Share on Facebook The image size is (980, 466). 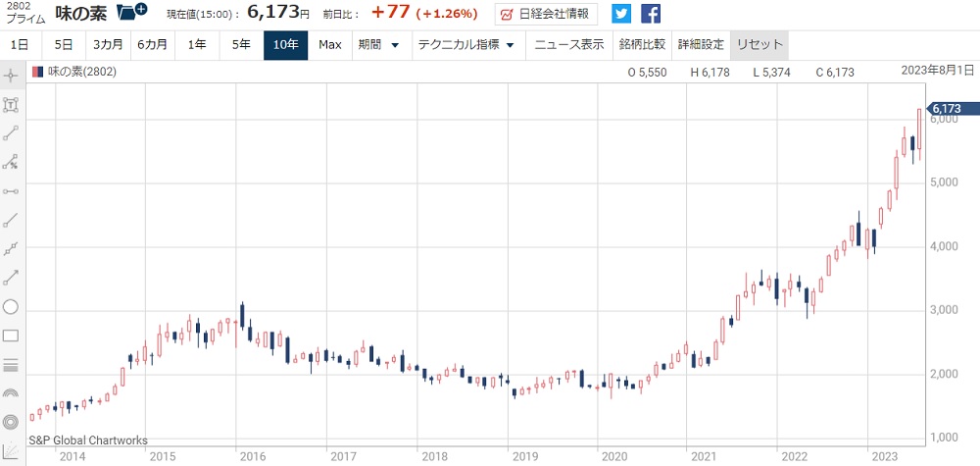(651, 13)
